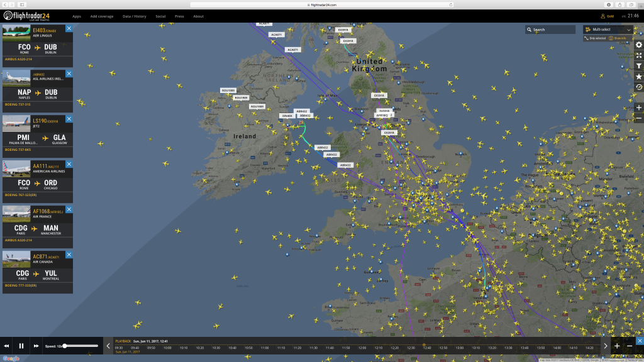Viewport: 644px width, 362px height.
Task: Open LS190 Jet2 aircraft thumbnail
Action: pyautogui.click(x=16, y=124)
